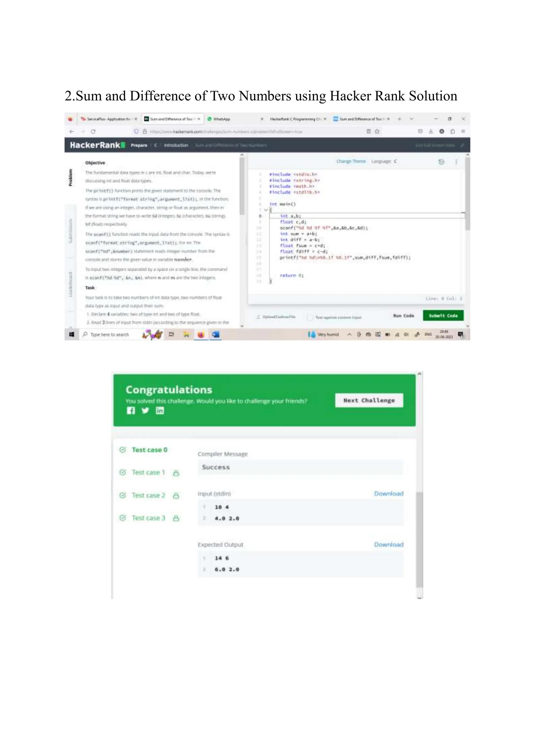Open the editor three-dots options menu

pyautogui.click(x=456, y=162)
